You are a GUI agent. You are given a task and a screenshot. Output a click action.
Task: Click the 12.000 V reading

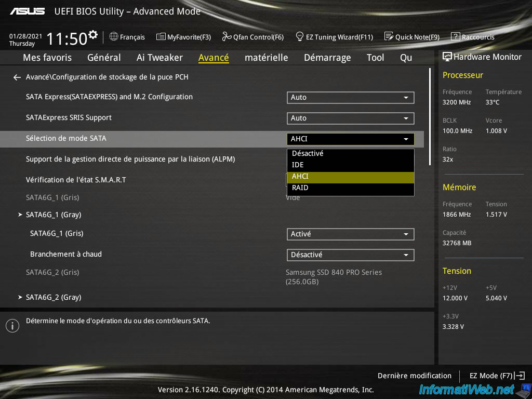[x=455, y=298]
